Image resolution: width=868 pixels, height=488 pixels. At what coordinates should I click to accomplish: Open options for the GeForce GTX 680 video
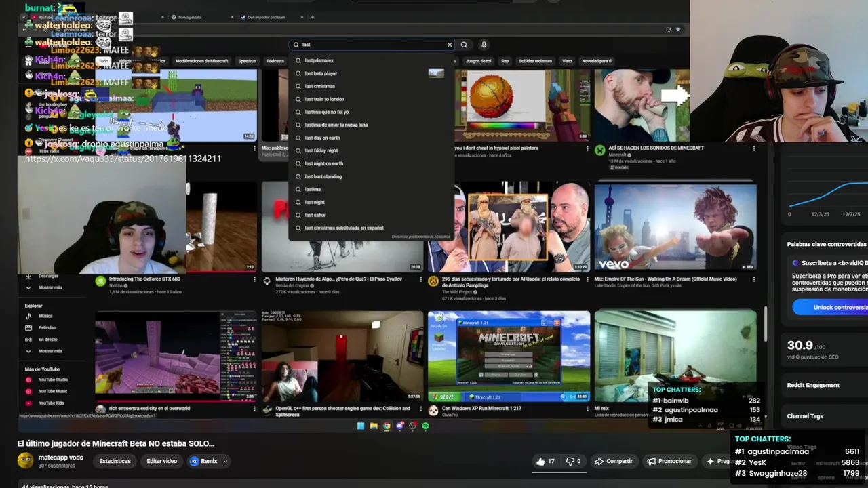click(254, 279)
